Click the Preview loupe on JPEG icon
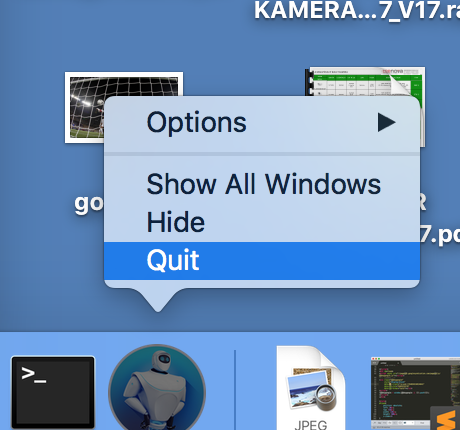 coord(322,397)
